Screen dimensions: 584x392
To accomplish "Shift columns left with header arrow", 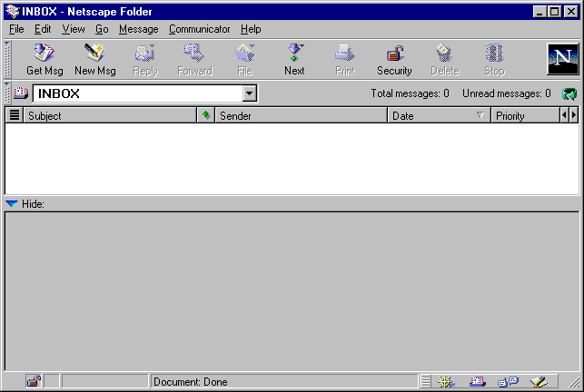I will (564, 115).
